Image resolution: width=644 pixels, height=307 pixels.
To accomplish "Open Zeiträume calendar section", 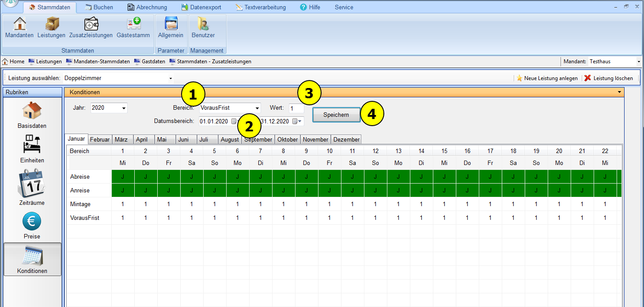I will 32,187.
